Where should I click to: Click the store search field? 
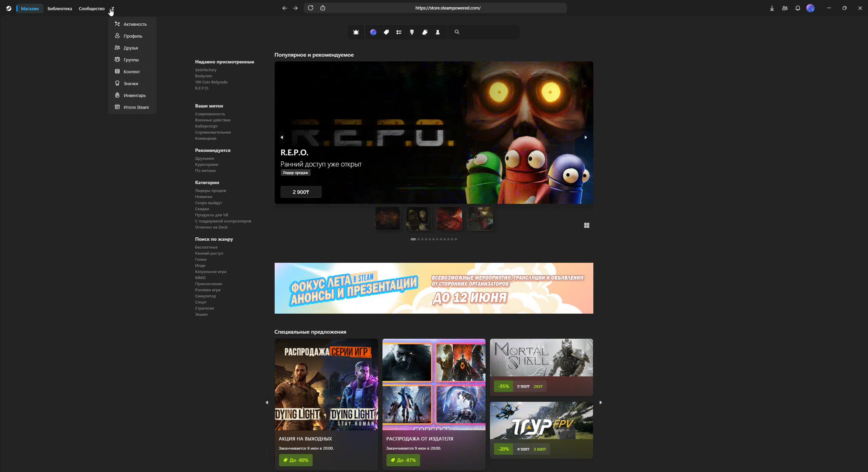click(484, 32)
